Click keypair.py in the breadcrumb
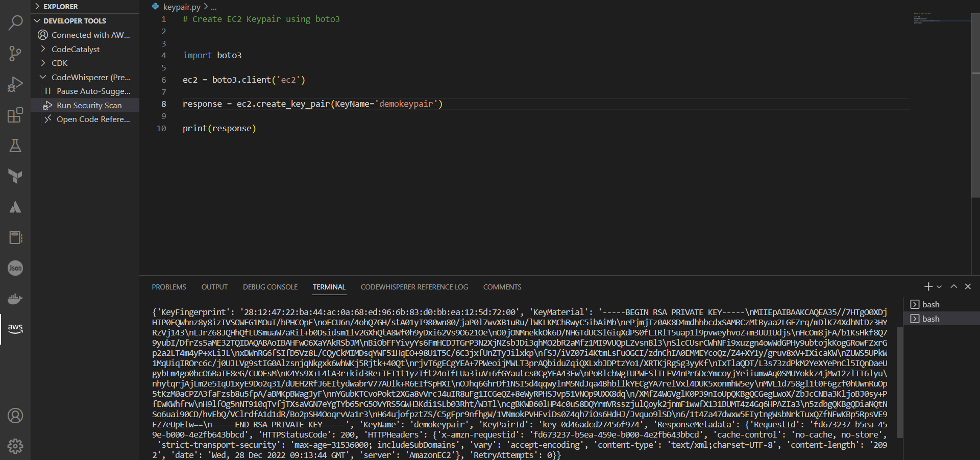 [x=182, y=7]
